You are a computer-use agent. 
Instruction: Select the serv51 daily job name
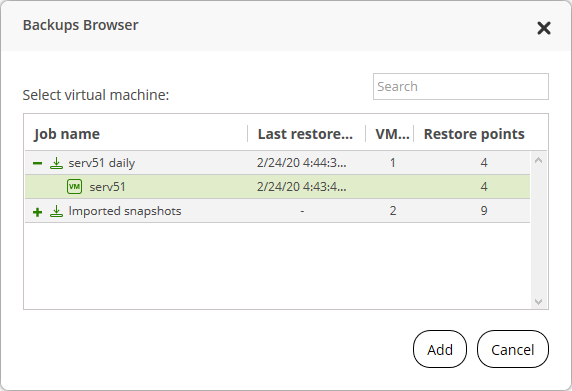pos(102,163)
